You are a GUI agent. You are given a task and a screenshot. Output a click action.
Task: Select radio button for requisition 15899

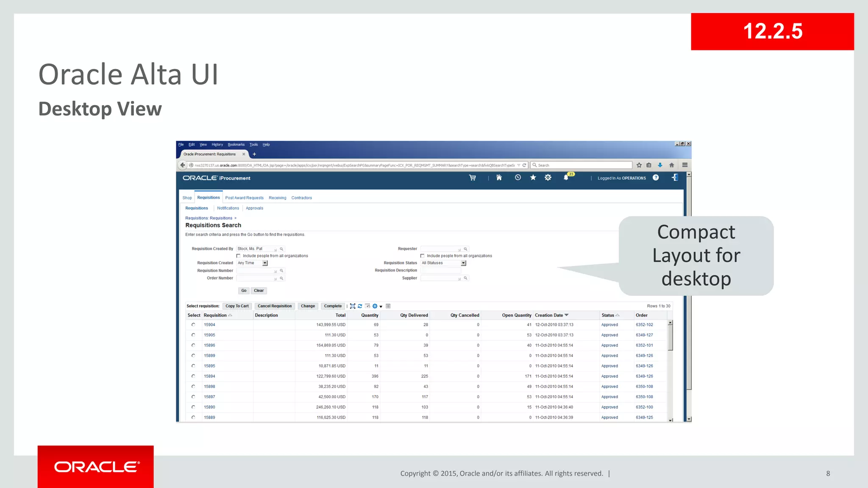[193, 356]
